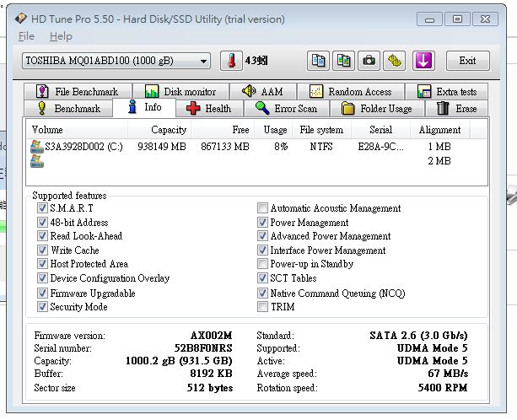Toggle the Read Look-Ahead checkbox
This screenshot has height=420, width=517.
pyautogui.click(x=42, y=235)
